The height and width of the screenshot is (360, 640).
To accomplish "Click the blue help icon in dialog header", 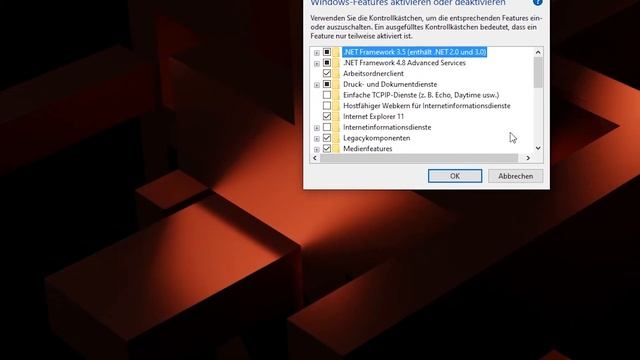I will 538,2.
